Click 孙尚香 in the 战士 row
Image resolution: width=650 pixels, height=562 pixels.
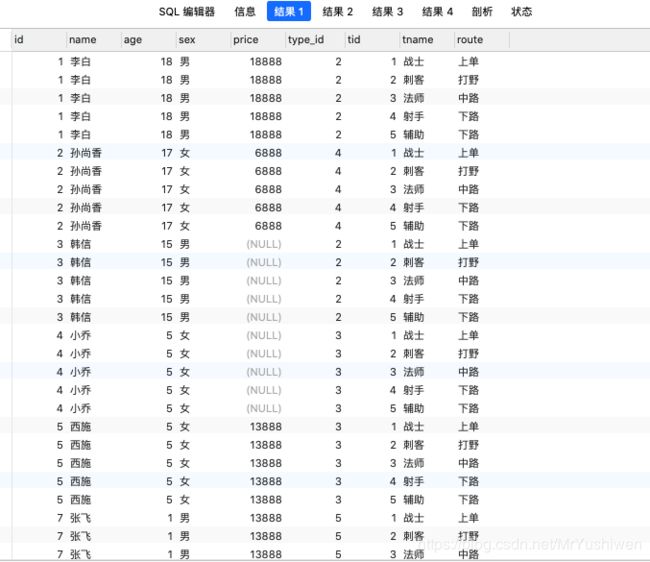(x=86, y=153)
